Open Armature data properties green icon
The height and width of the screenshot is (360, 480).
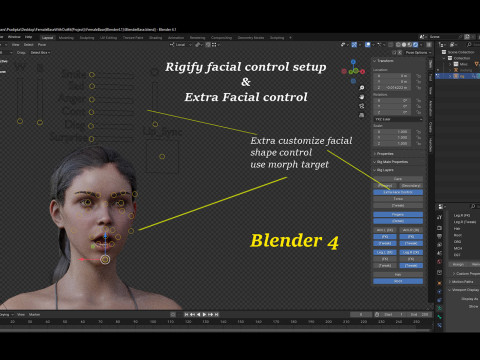pos(439,308)
